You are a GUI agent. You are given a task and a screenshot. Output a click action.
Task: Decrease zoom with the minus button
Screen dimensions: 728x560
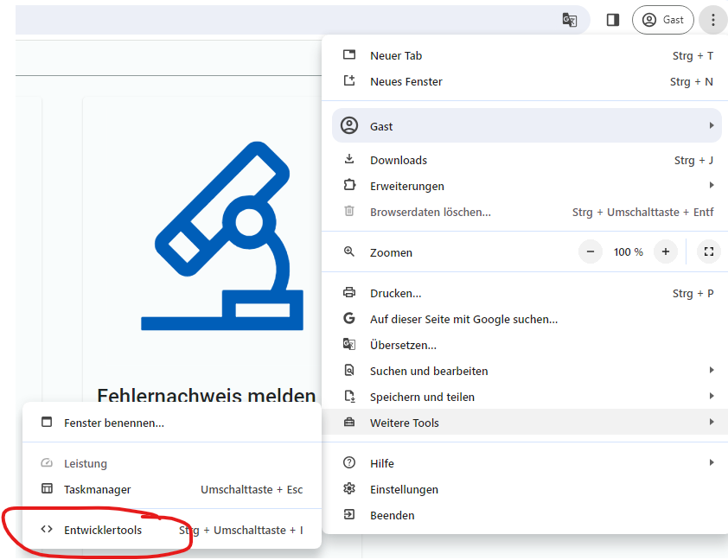pyautogui.click(x=591, y=252)
